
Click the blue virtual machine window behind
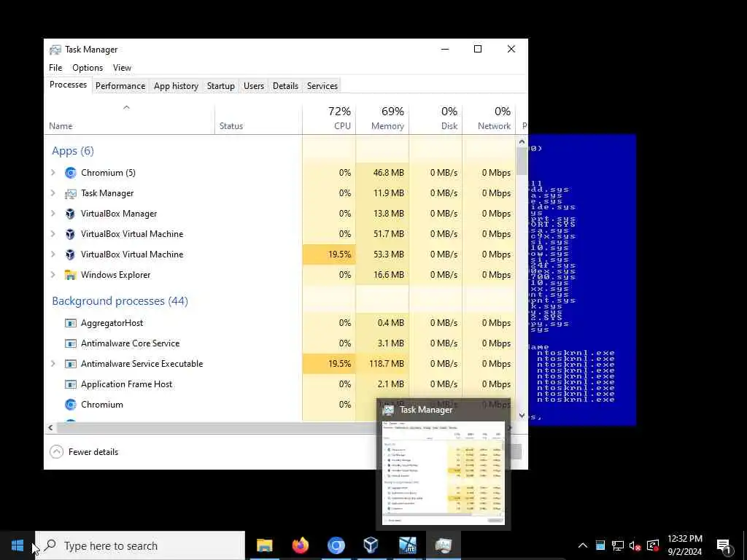[582, 280]
